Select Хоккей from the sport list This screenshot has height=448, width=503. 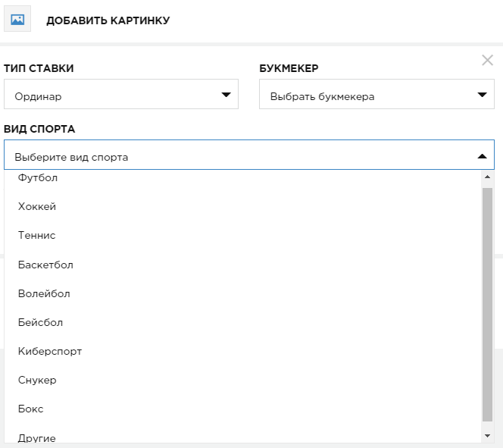[243, 206]
